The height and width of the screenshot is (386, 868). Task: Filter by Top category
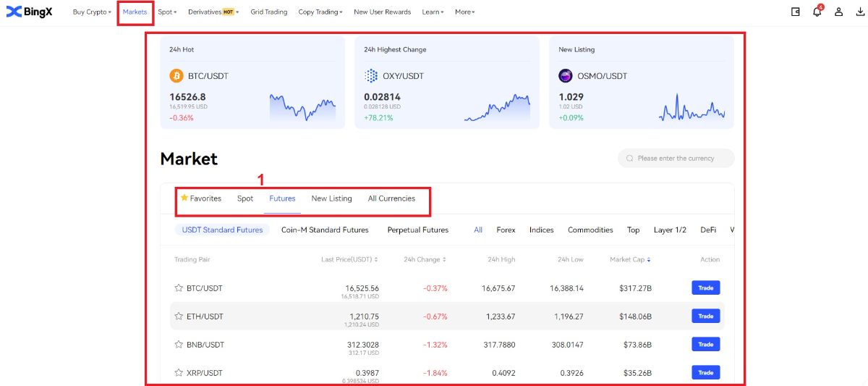633,230
